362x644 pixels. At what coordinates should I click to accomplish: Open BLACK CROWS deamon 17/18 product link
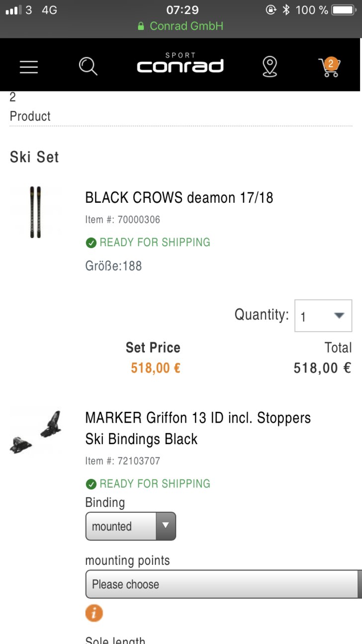pyautogui.click(x=179, y=198)
